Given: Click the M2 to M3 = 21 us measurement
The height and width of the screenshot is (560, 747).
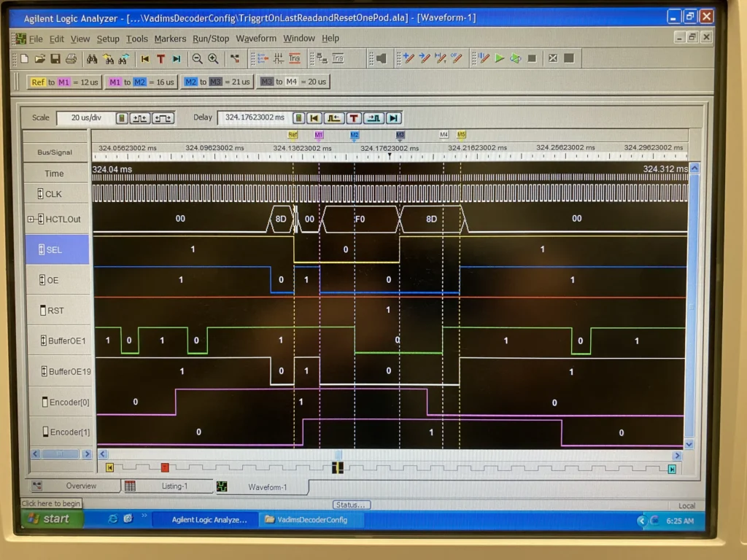Looking at the screenshot, I should [217, 82].
